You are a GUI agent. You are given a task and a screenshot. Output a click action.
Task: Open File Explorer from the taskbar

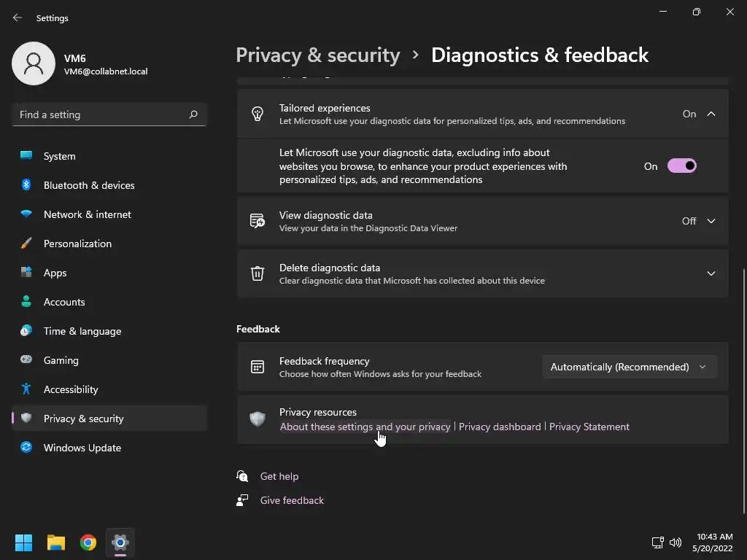[56, 542]
